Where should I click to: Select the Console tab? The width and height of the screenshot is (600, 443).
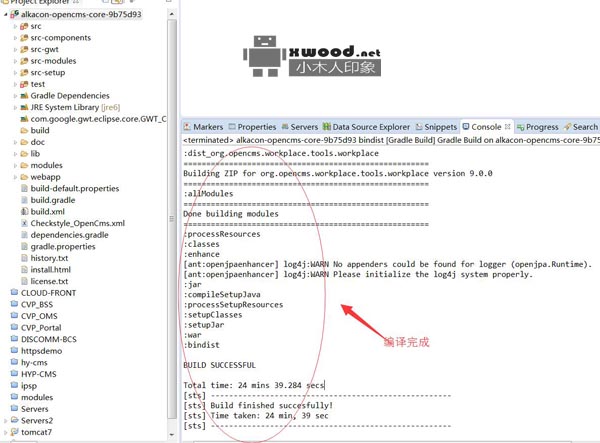click(x=482, y=126)
